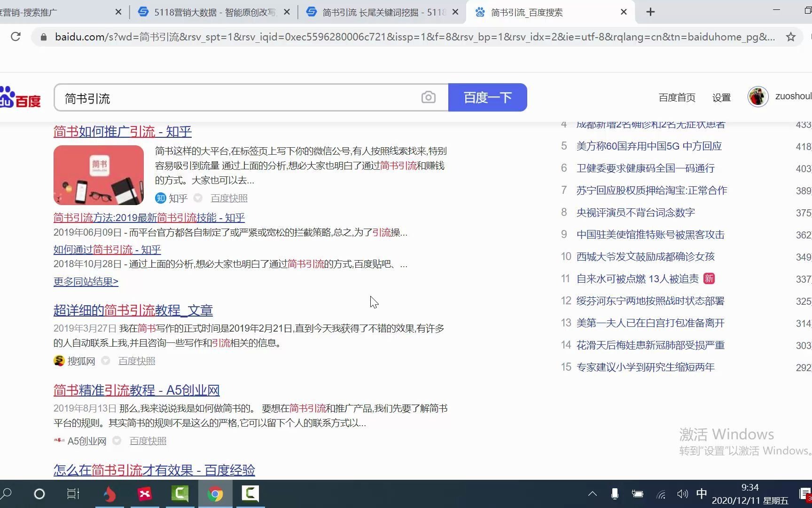
Task: Click the battery tray icon
Action: click(x=637, y=494)
